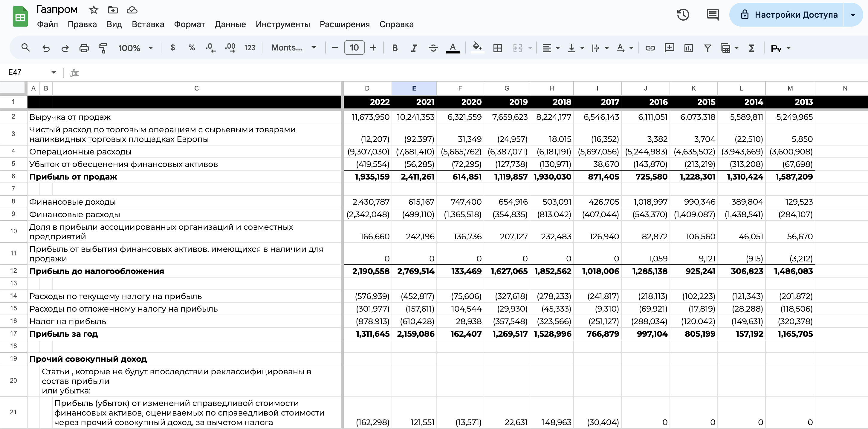Insert a link
This screenshot has height=429, width=868.
[x=650, y=48]
